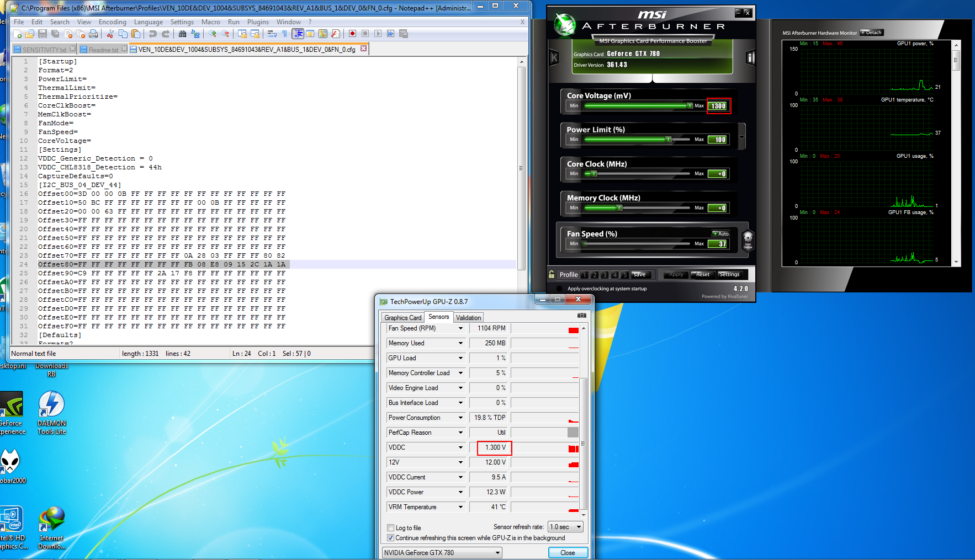Open the VDDC sensor dropdown arrow
Viewport: 975px width, 560px height.
(x=460, y=447)
